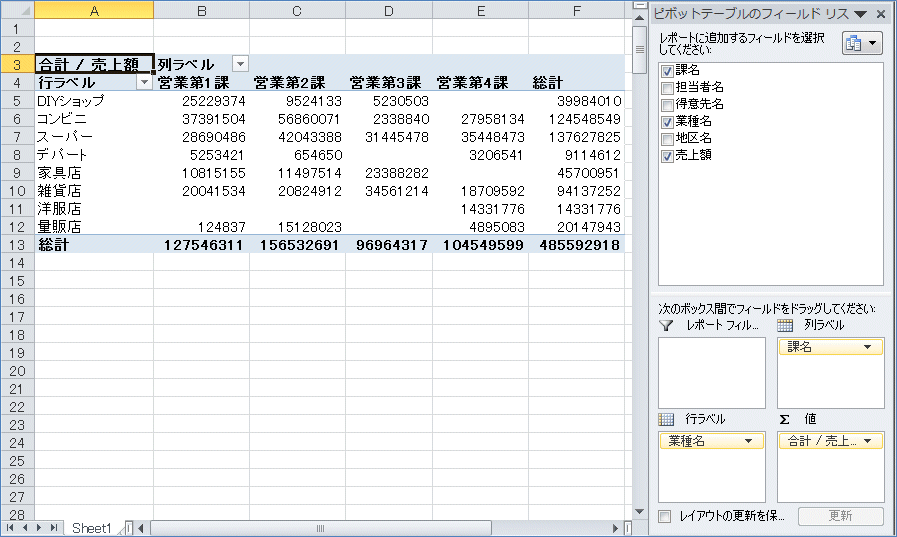The height and width of the screenshot is (537, 897).
Task: Open the 列ラベル filter dropdown in cell B3
Action: (x=240, y=64)
